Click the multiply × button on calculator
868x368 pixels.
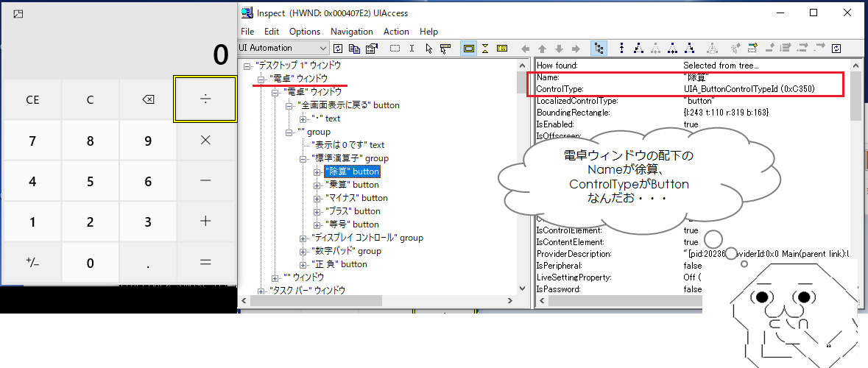(205, 141)
